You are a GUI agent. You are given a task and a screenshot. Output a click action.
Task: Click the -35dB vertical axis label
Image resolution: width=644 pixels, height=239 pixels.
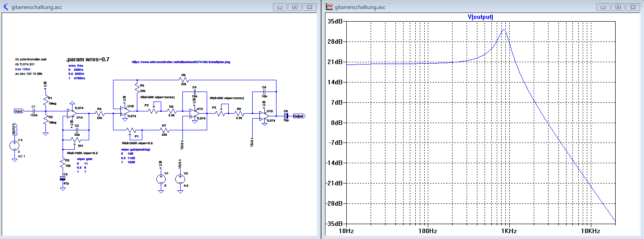coord(335,224)
